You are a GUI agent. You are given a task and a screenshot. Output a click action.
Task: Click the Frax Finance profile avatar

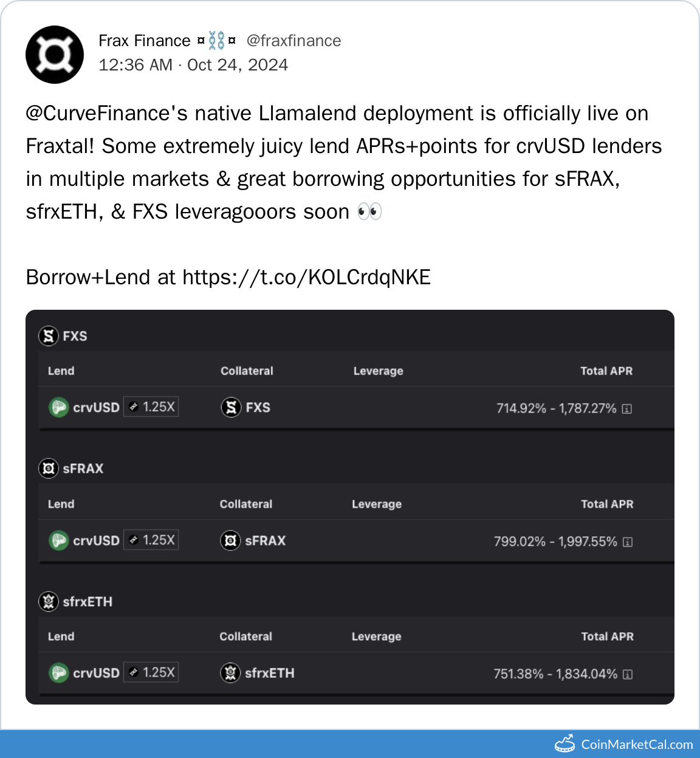pos(55,55)
